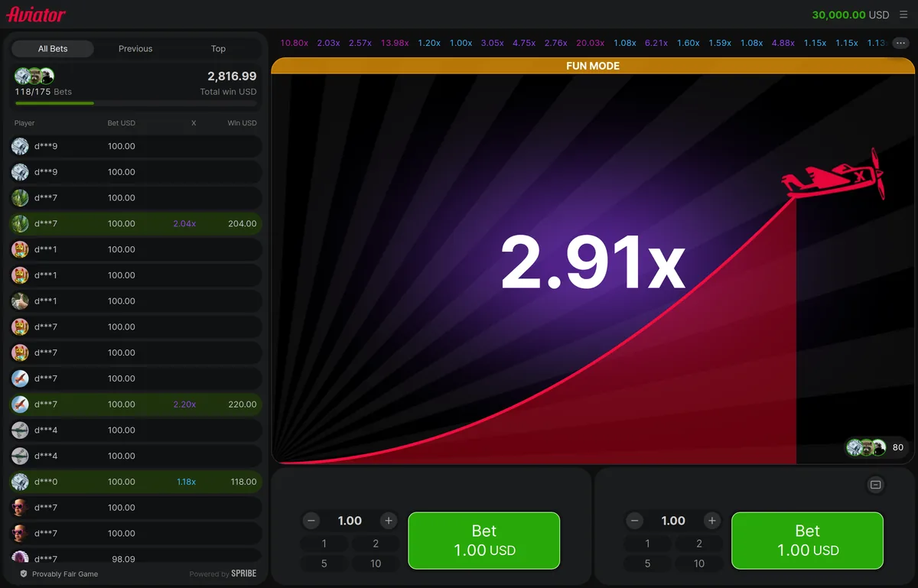Select the d***7 row with 2.04x win

(135, 223)
